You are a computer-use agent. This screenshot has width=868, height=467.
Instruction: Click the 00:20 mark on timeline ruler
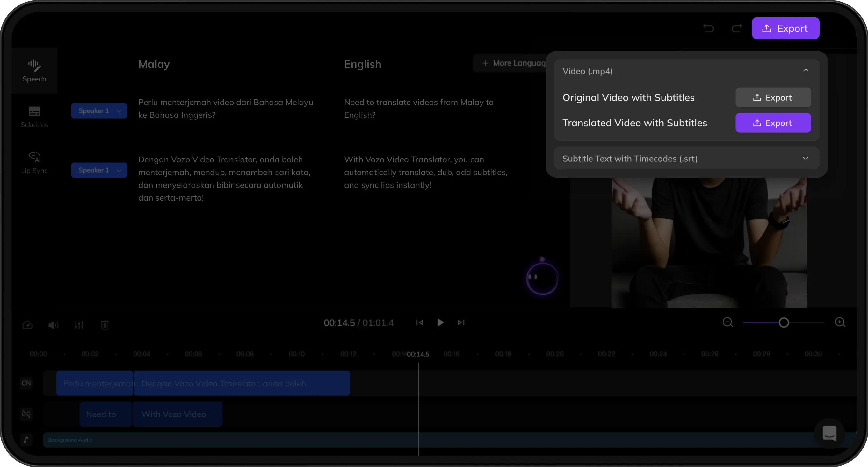coord(555,354)
